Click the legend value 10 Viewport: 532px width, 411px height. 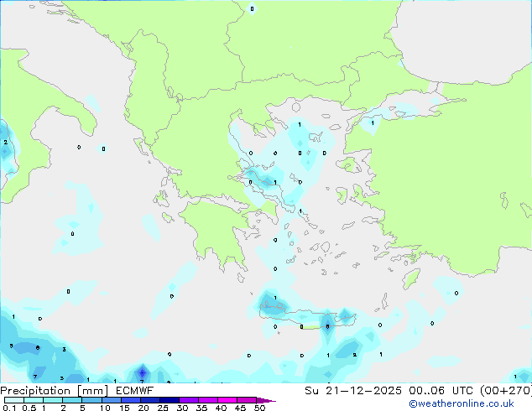click(x=105, y=408)
